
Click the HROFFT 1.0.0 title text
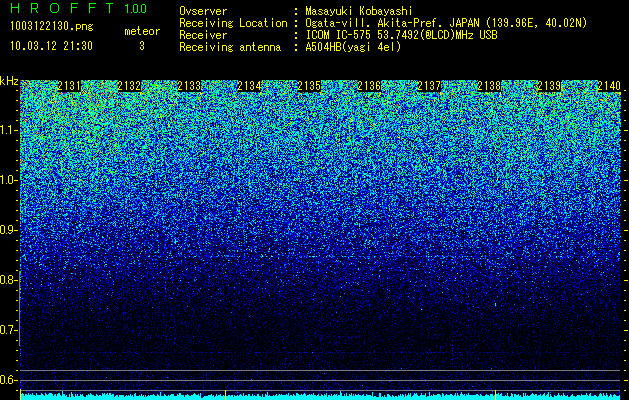[78, 8]
